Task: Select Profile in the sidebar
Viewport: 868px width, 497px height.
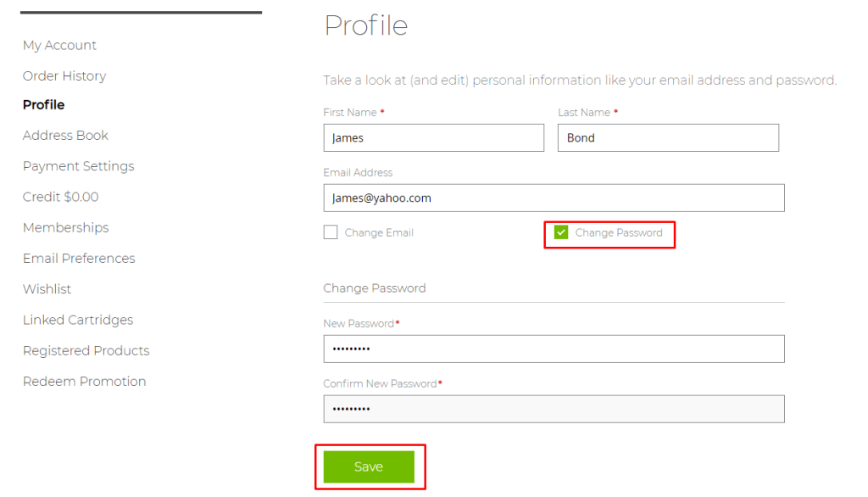Action: [44, 104]
